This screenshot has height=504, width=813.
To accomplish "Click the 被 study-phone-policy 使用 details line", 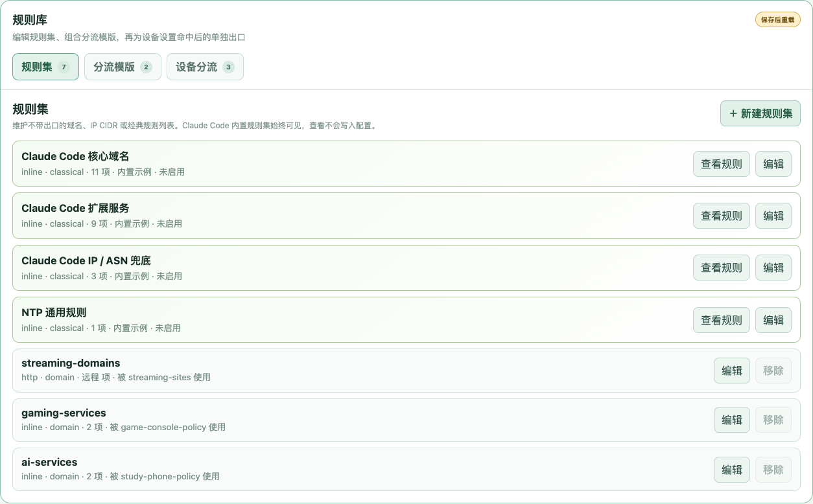I will (121, 476).
